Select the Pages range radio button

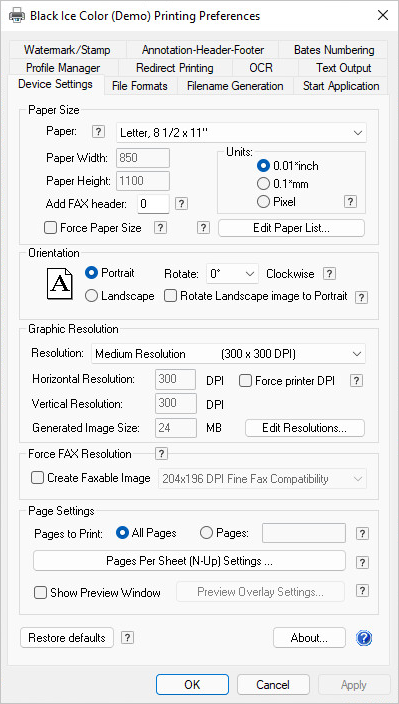click(206, 533)
